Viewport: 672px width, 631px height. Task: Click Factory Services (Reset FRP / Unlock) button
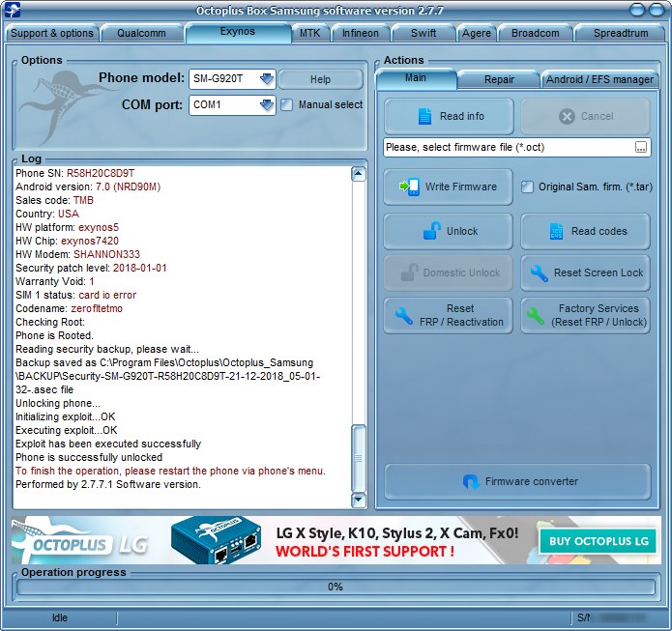(585, 315)
